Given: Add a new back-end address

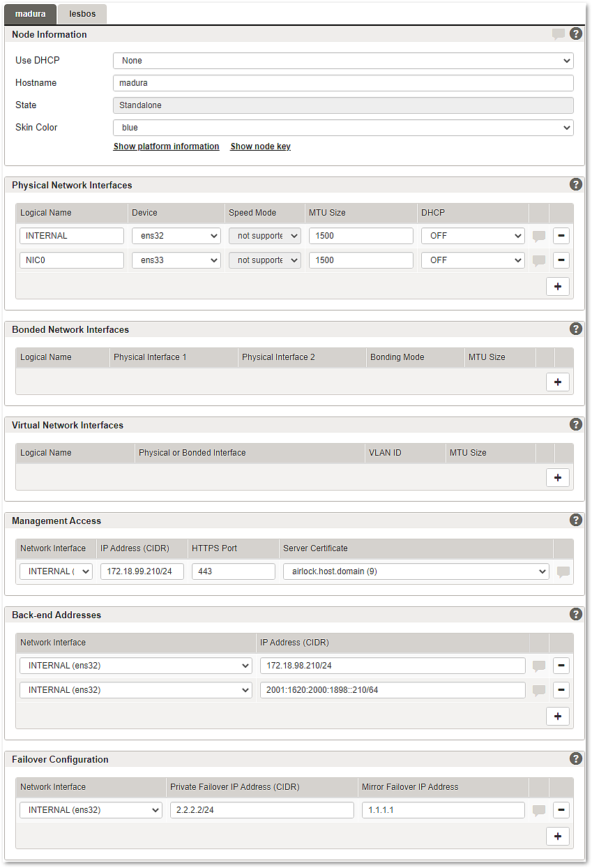Looking at the screenshot, I should click(558, 717).
